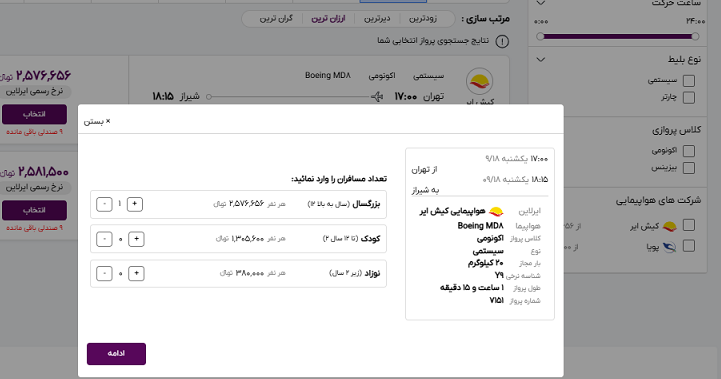721x379 pixels.
Task: Check the کیش ایر airline checkbox
Action: pos(689,225)
